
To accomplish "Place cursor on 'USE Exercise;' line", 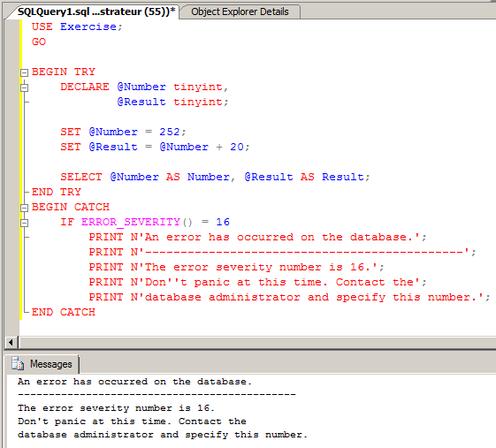I will 77,27.
